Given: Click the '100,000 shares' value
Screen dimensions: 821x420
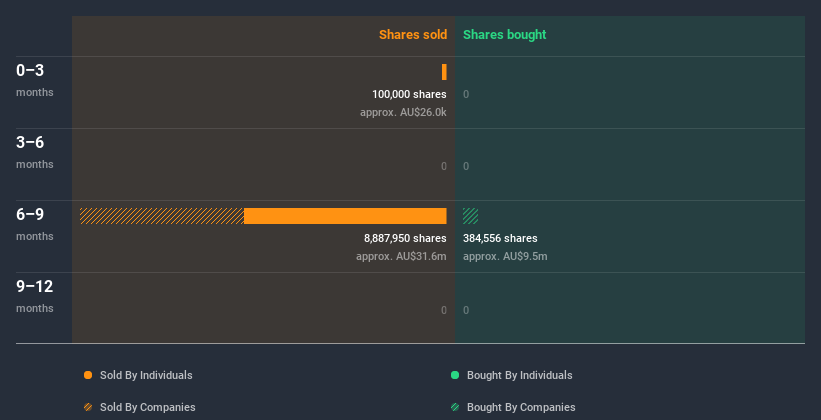Looking at the screenshot, I should (409, 94).
